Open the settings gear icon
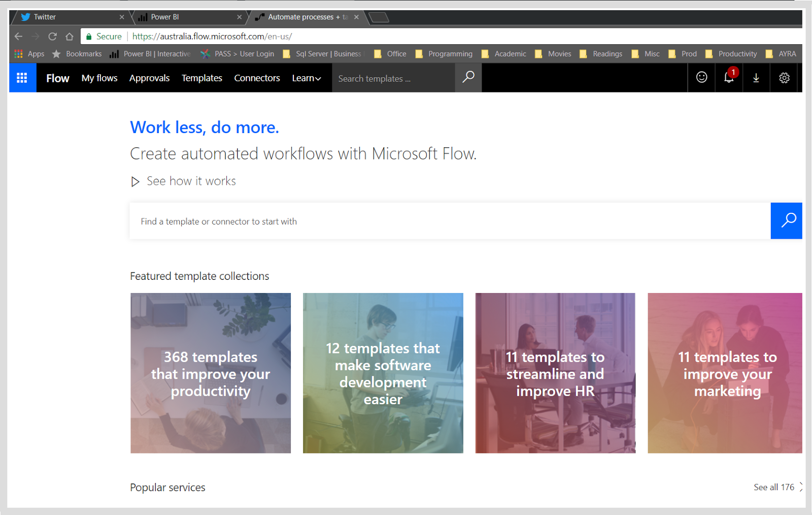This screenshot has height=515, width=812. point(784,78)
